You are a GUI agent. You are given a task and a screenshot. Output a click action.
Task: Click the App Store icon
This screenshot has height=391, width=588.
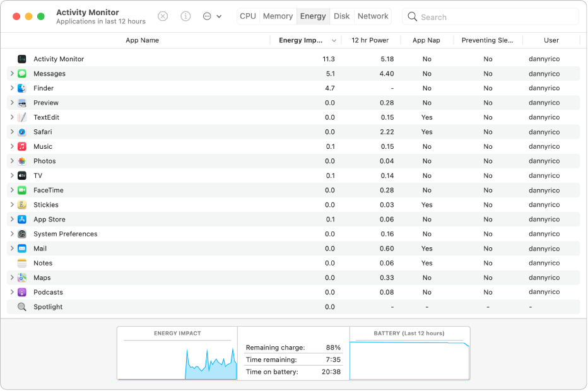[x=22, y=219]
